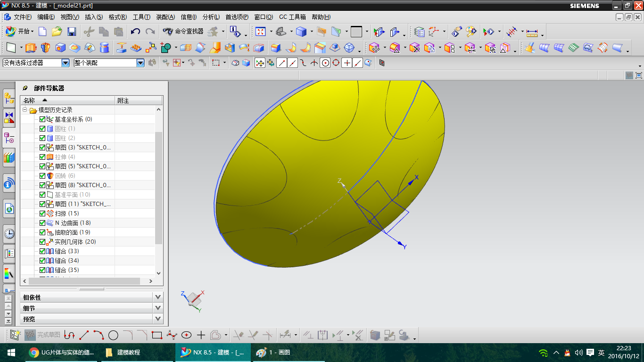Open the 分析(L) menu
Viewport: 644px width, 362px height.
[x=211, y=17]
